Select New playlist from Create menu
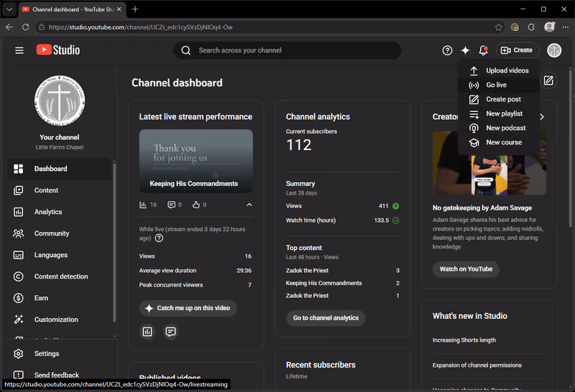Viewport: 575px width, 392px height. (x=499, y=113)
